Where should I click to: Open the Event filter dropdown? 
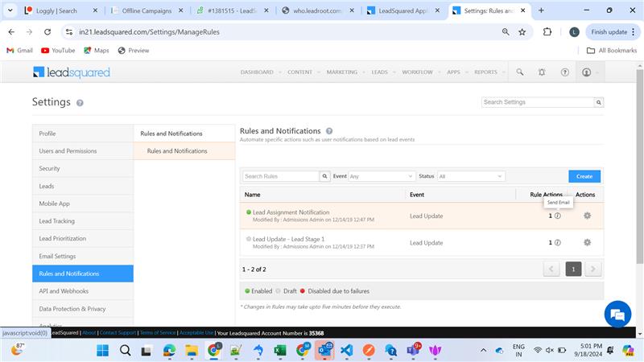click(x=381, y=176)
